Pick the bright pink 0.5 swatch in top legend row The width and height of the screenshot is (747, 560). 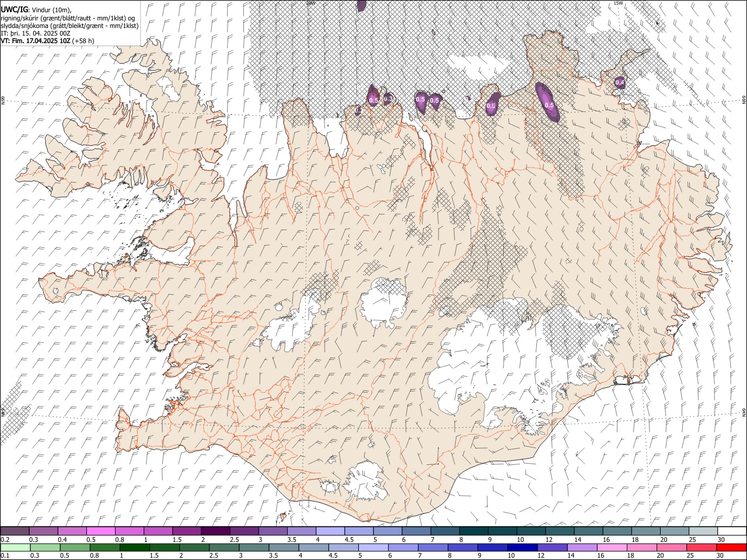(100, 531)
